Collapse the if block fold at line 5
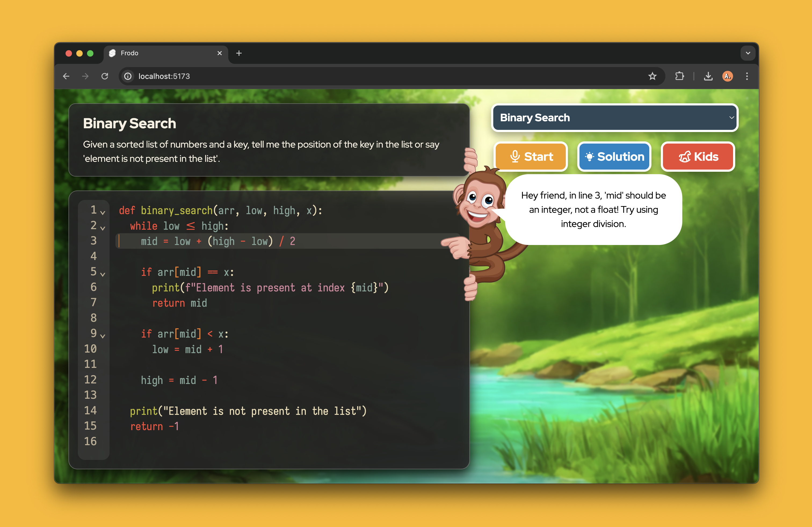The width and height of the screenshot is (812, 527). click(103, 275)
